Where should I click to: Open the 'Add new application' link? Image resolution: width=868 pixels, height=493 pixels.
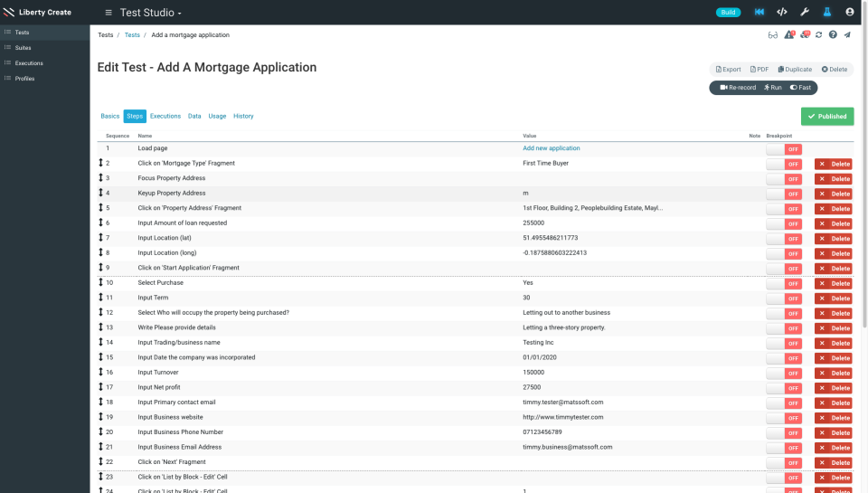[552, 148]
